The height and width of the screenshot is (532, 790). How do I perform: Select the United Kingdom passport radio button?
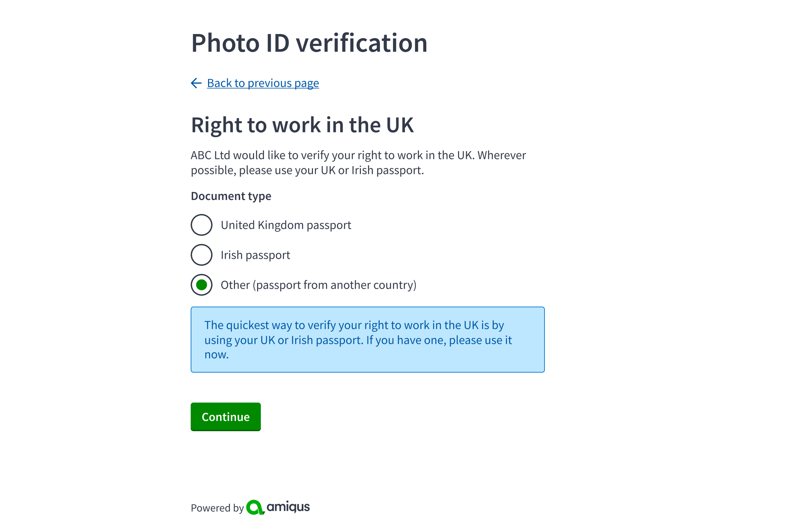pos(202,225)
